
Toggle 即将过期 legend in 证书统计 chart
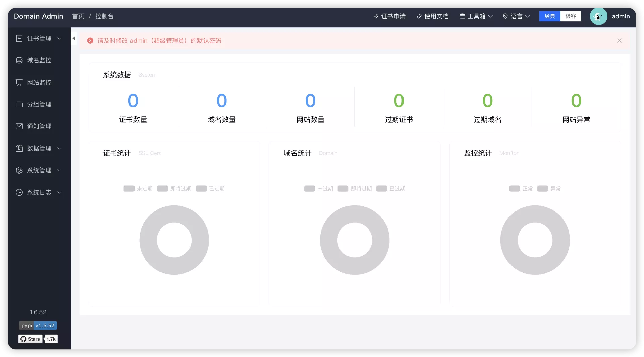coord(174,189)
